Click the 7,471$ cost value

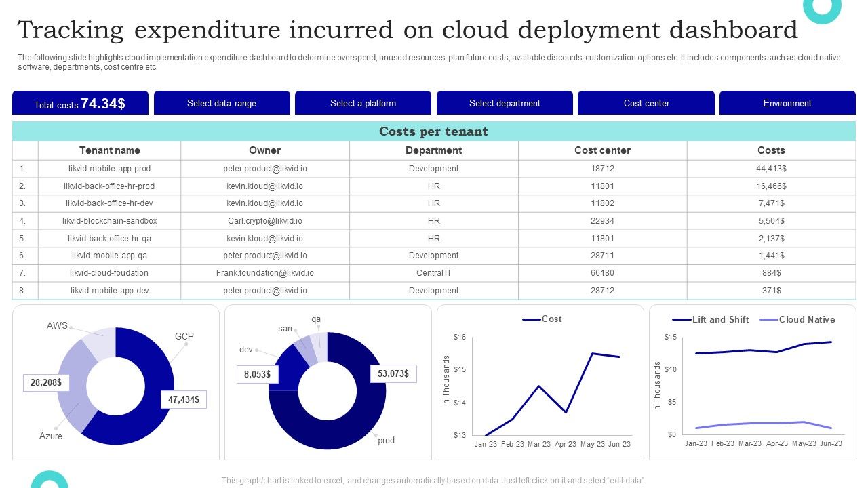pyautogui.click(x=771, y=203)
